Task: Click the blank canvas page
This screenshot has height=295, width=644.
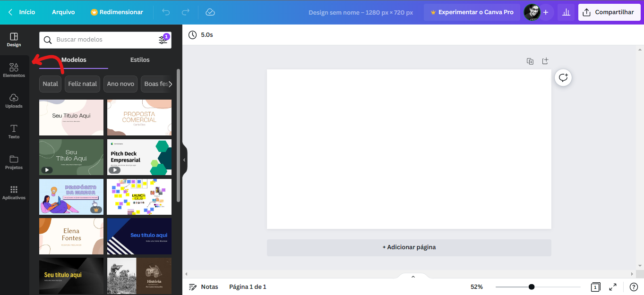Action: tap(409, 149)
